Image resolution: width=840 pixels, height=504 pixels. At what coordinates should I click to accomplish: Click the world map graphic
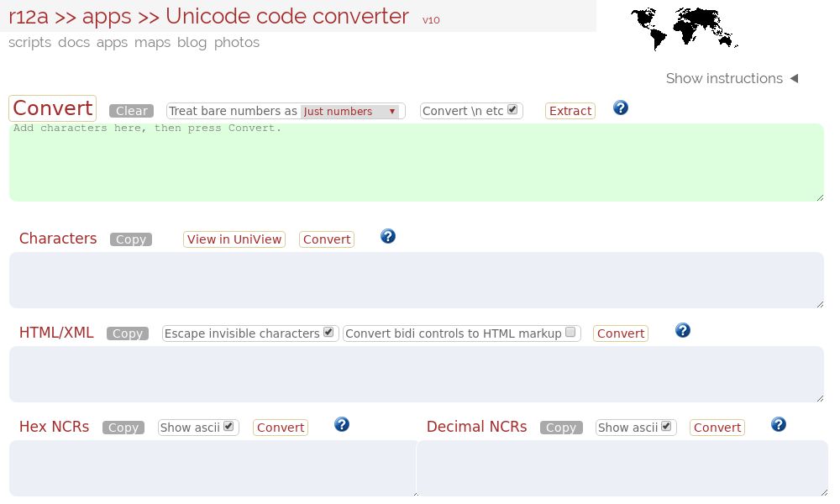684,27
